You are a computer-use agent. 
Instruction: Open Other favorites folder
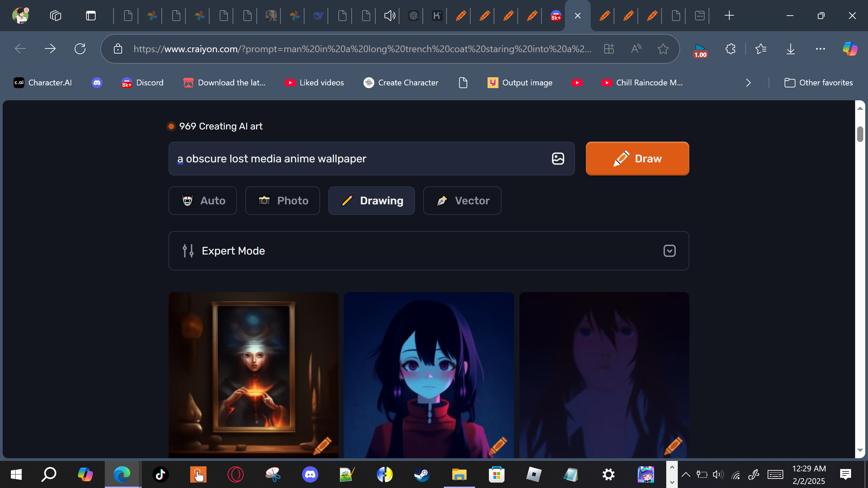pos(818,83)
